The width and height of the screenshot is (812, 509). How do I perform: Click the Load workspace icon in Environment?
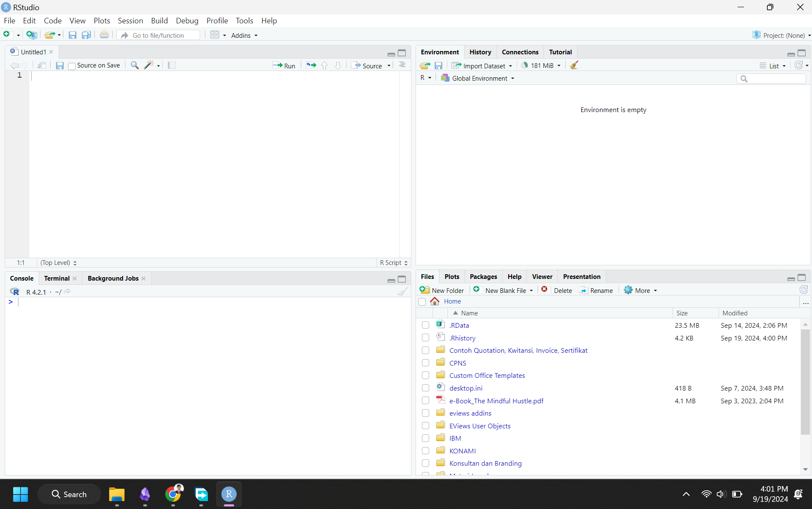[425, 65]
